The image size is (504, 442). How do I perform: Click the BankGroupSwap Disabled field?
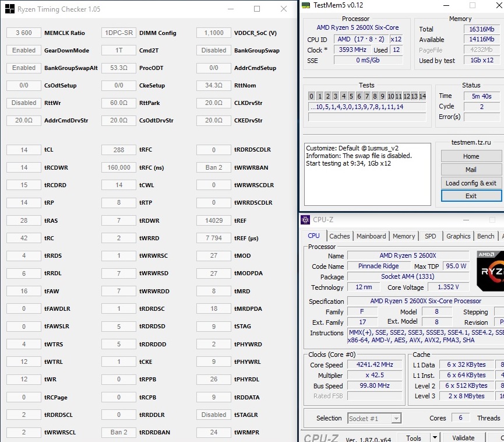tap(214, 51)
